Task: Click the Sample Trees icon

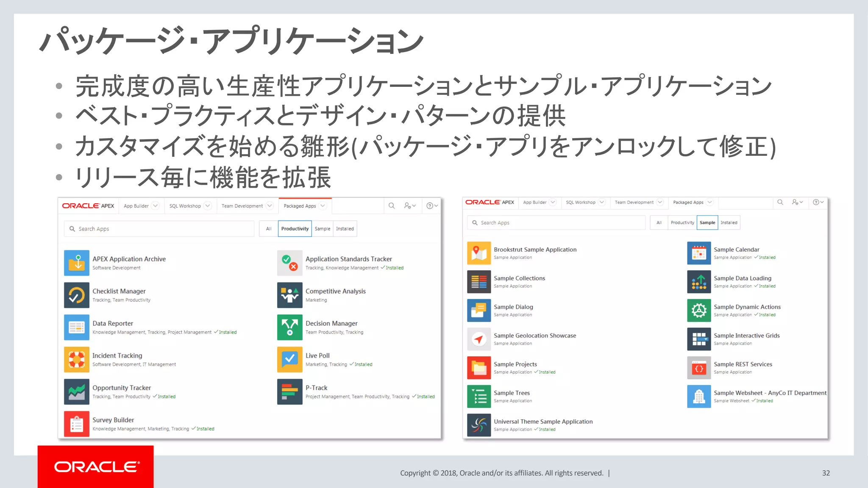Action: click(x=479, y=396)
